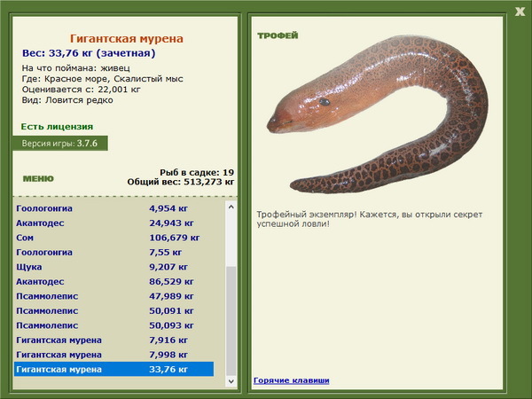Select Акантодес 24,943 кг row

(114, 223)
